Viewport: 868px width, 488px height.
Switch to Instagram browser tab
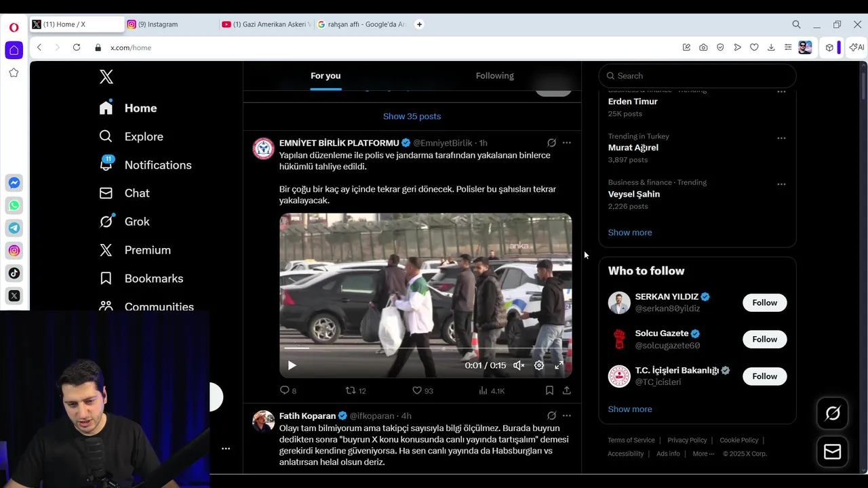pos(172,24)
